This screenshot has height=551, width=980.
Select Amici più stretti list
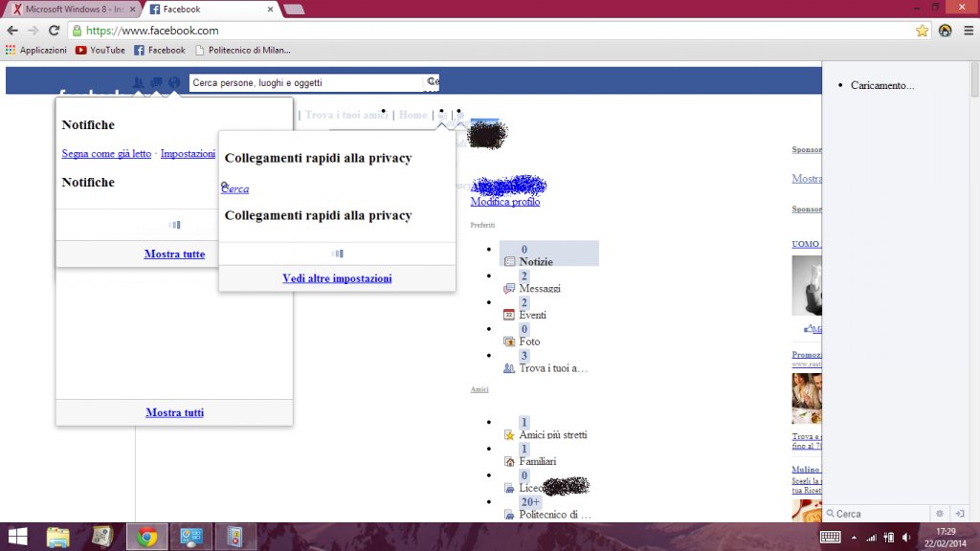553,435
